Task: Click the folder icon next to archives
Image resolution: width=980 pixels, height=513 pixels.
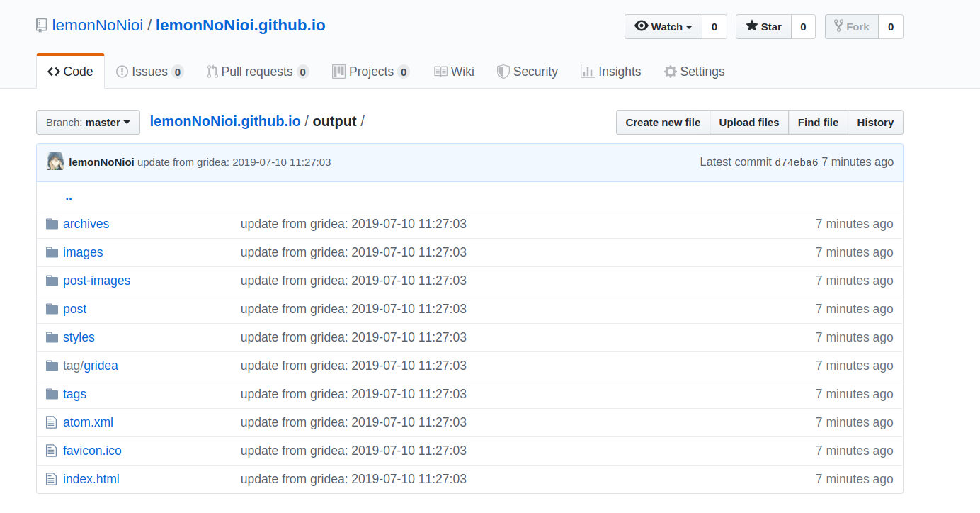Action: 52,222
